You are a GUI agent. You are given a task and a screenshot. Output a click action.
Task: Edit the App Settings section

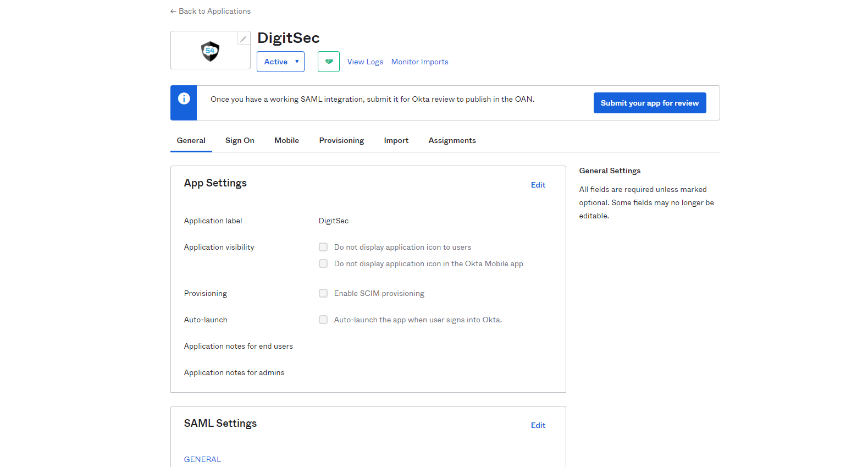coord(538,185)
